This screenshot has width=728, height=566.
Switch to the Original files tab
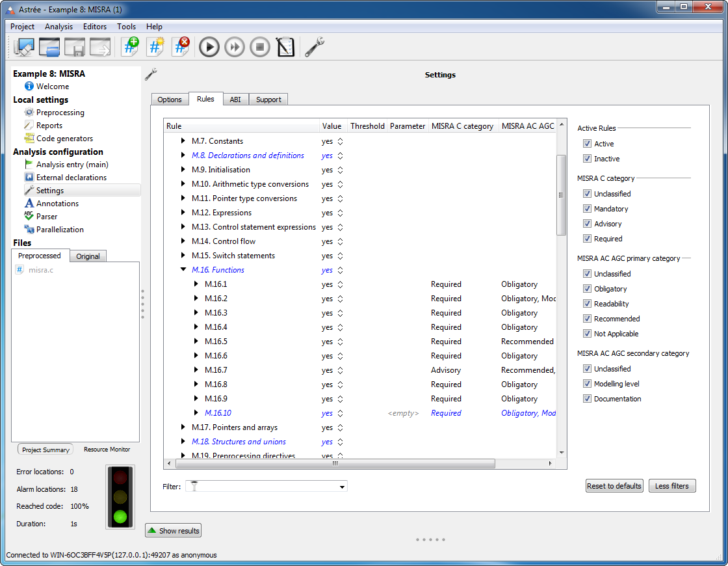coord(88,256)
